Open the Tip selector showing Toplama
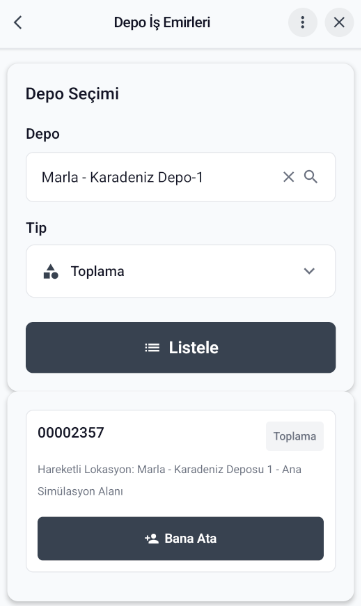The width and height of the screenshot is (361, 606). [x=180, y=271]
